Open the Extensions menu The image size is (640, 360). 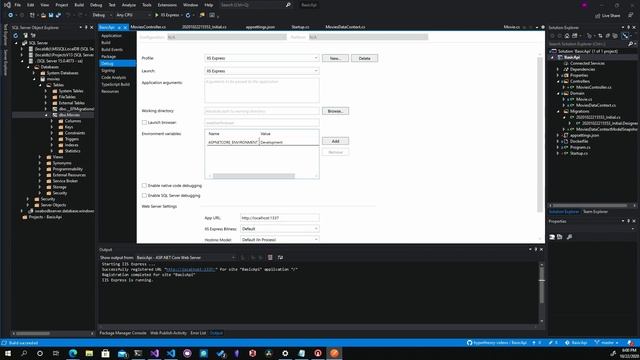tap(167, 5)
